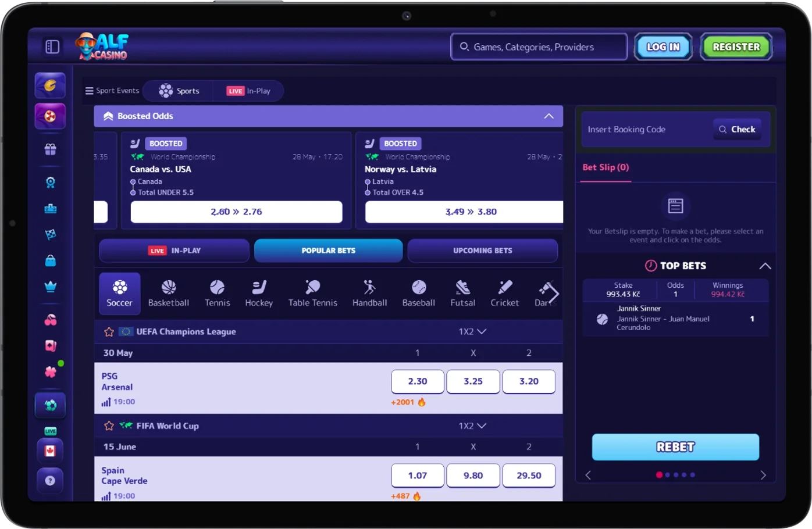The width and height of the screenshot is (812, 529).
Task: Show more sports with right arrow
Action: [553, 293]
